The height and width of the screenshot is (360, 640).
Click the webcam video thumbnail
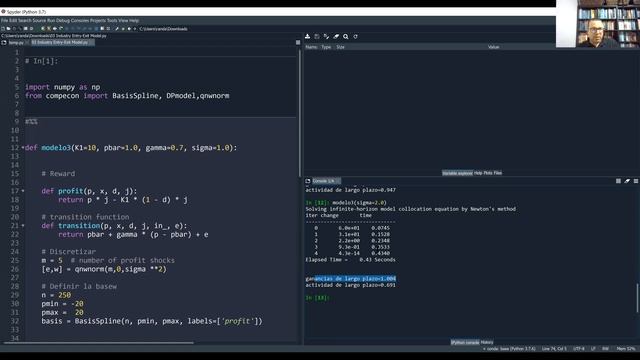tap(598, 23)
